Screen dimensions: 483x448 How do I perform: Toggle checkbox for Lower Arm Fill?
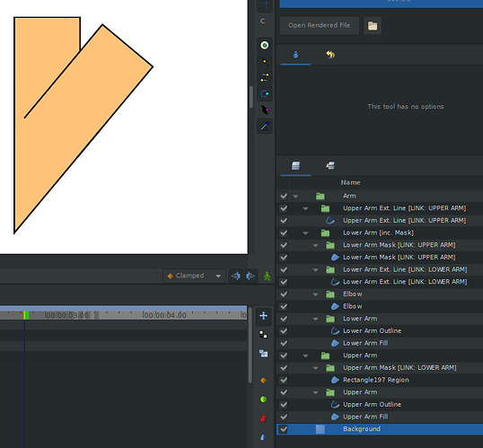(284, 343)
